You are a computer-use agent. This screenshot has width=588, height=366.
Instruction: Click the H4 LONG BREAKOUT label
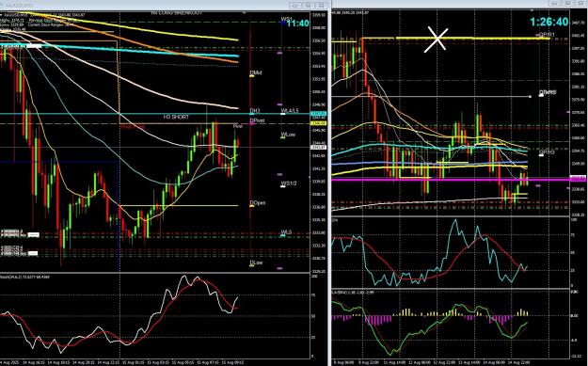coord(176,13)
